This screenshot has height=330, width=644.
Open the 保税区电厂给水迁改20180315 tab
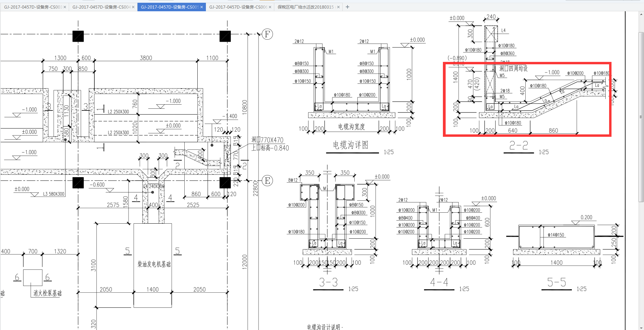(x=306, y=7)
